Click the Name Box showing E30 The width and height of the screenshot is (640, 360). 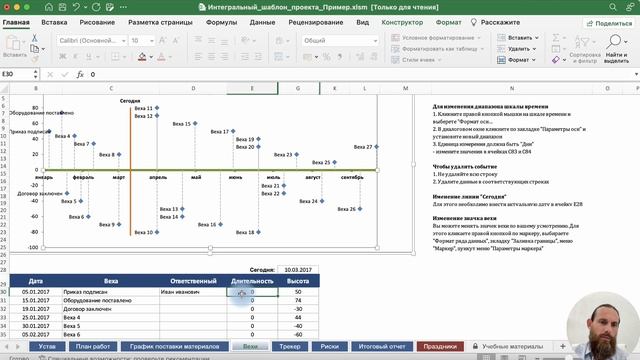click(x=16, y=74)
